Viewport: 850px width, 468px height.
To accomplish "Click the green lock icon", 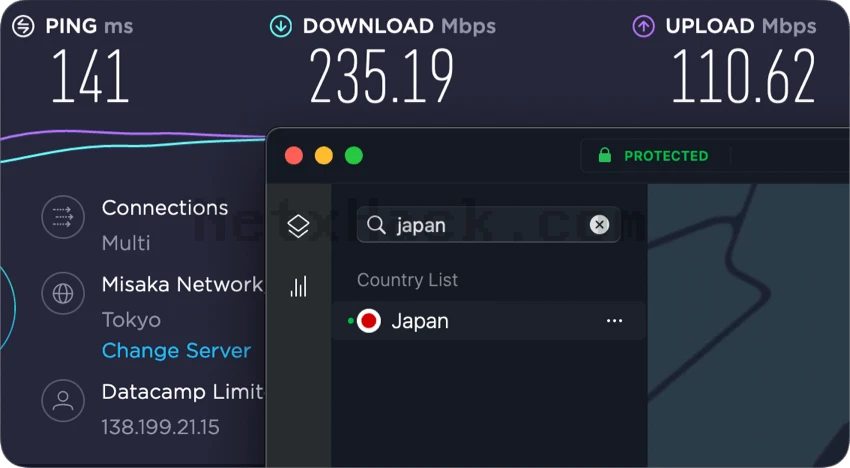I will (x=604, y=155).
